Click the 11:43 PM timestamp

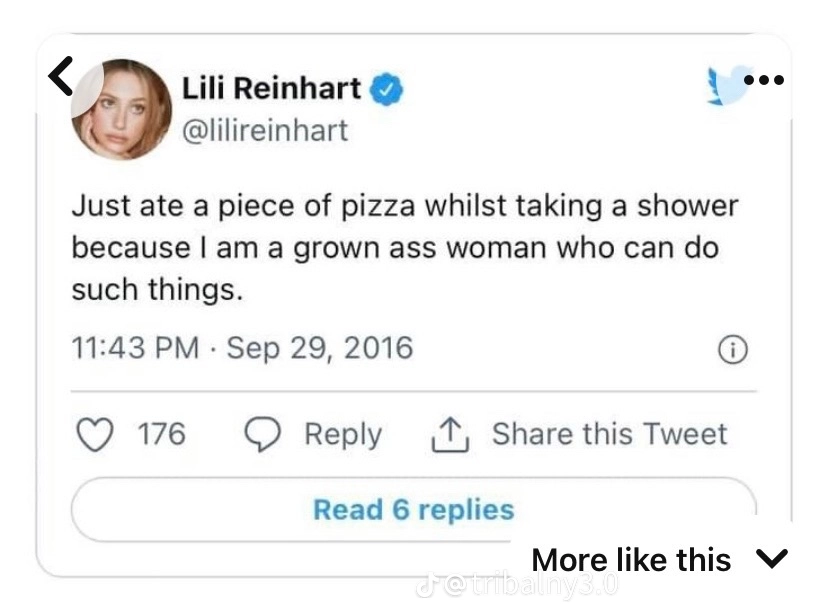pos(134,348)
